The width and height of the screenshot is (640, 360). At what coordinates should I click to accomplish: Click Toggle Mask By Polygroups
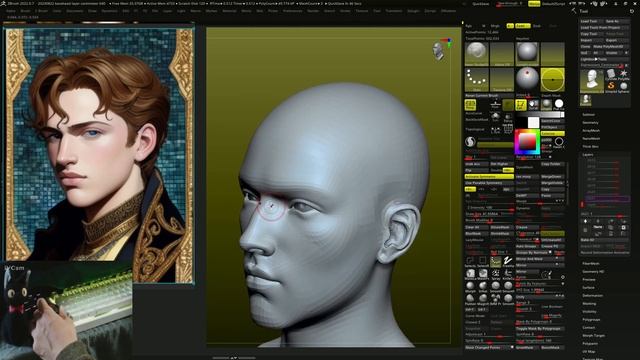(540, 329)
